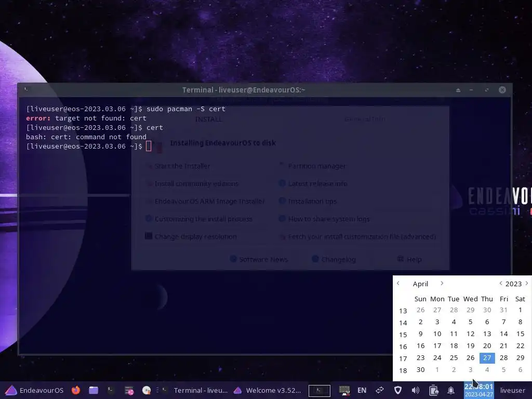Select April 25 in the calendar

pyautogui.click(x=454, y=357)
